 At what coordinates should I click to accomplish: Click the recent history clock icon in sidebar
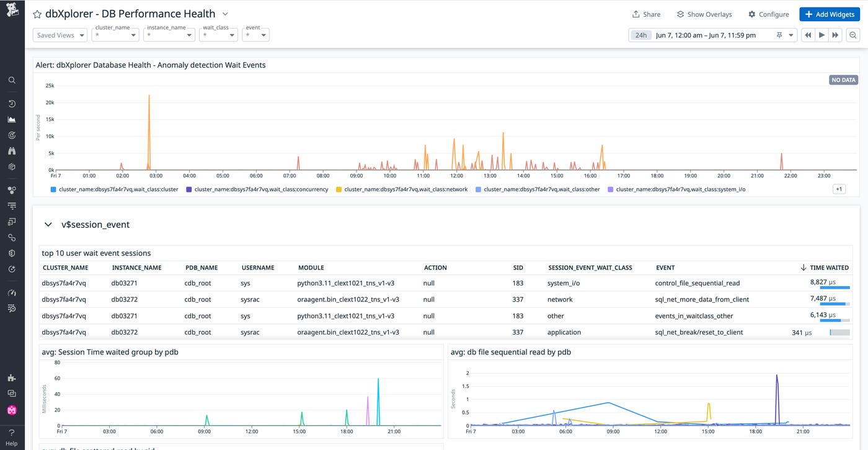(x=11, y=103)
